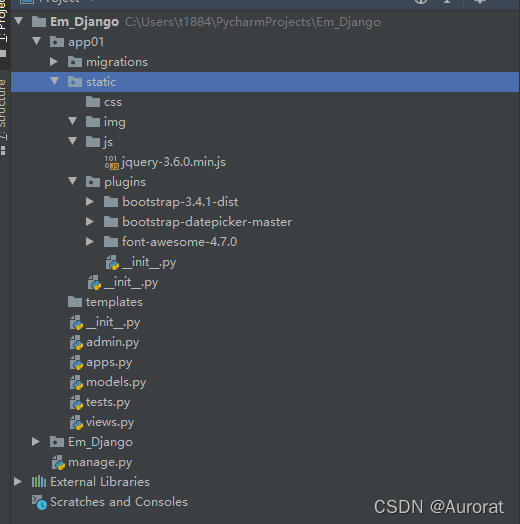Select the img folder name

(115, 122)
